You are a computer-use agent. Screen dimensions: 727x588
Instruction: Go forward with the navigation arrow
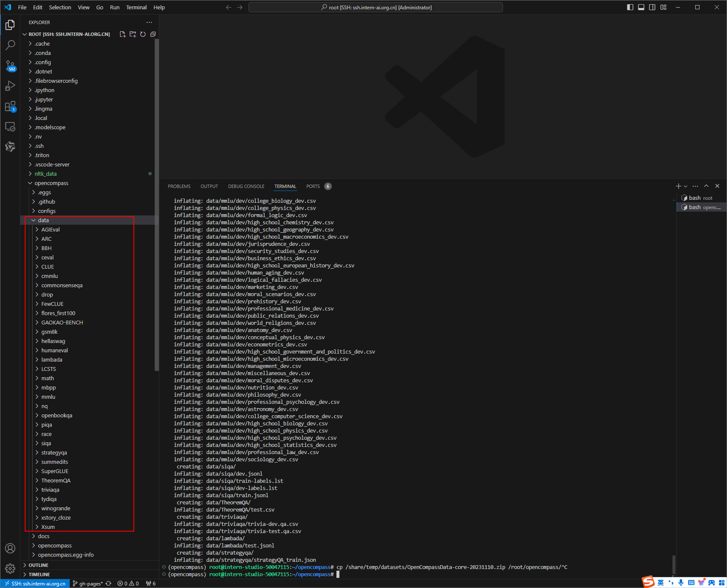coord(240,8)
